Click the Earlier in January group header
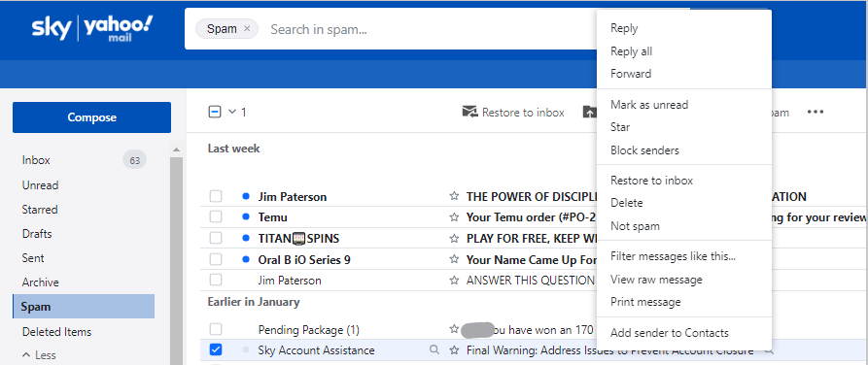The height and width of the screenshot is (365, 868). coord(254,302)
